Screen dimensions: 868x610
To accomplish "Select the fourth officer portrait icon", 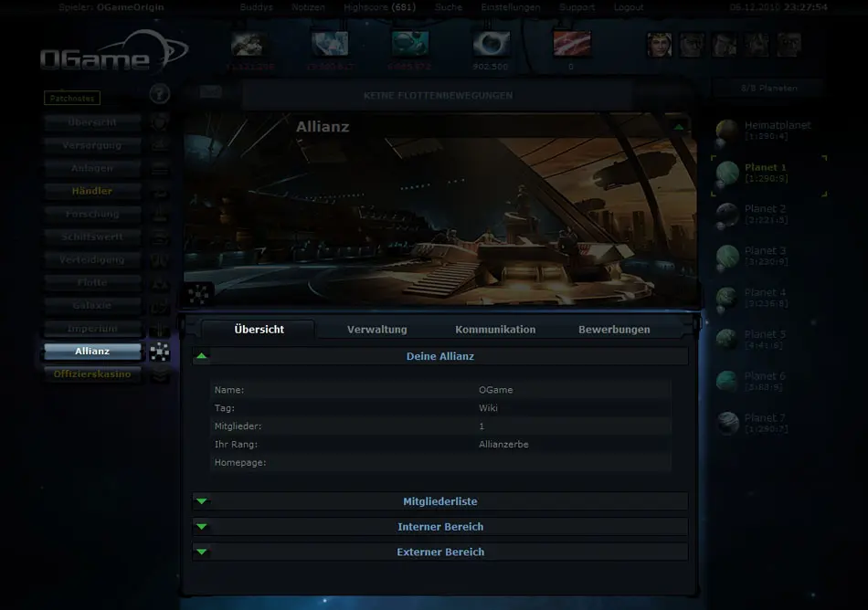I will (x=757, y=44).
